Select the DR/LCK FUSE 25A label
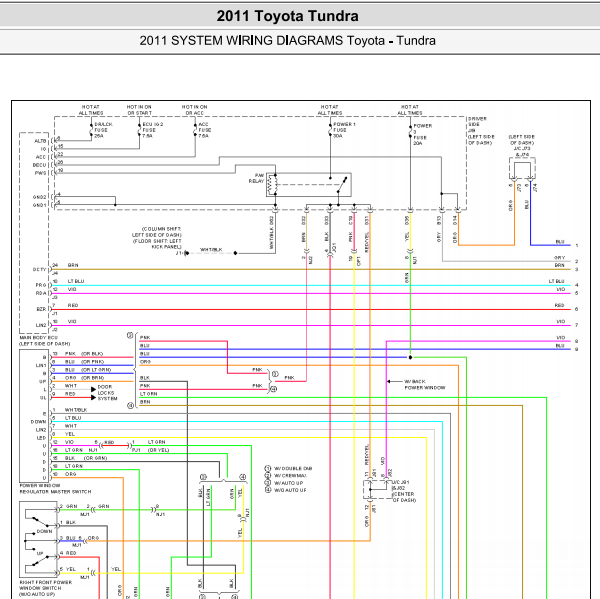The height and width of the screenshot is (599, 600). [103, 130]
